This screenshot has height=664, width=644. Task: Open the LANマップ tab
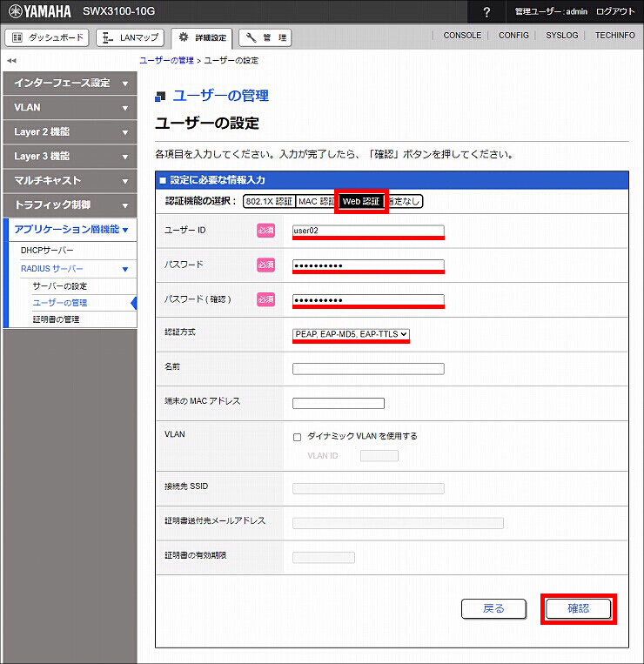click(130, 37)
